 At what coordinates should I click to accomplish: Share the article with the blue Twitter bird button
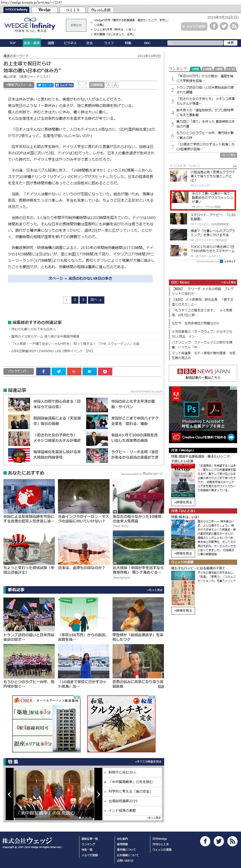click(x=59, y=371)
